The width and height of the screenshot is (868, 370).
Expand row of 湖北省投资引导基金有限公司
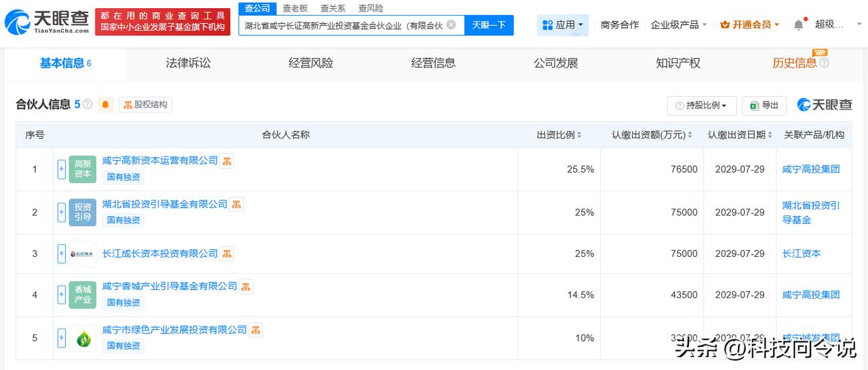[x=62, y=213]
